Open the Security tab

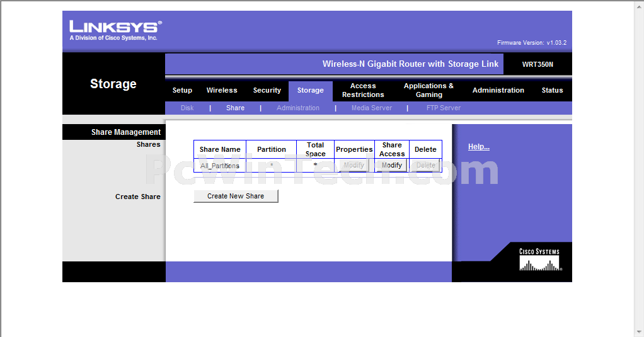pos(267,90)
